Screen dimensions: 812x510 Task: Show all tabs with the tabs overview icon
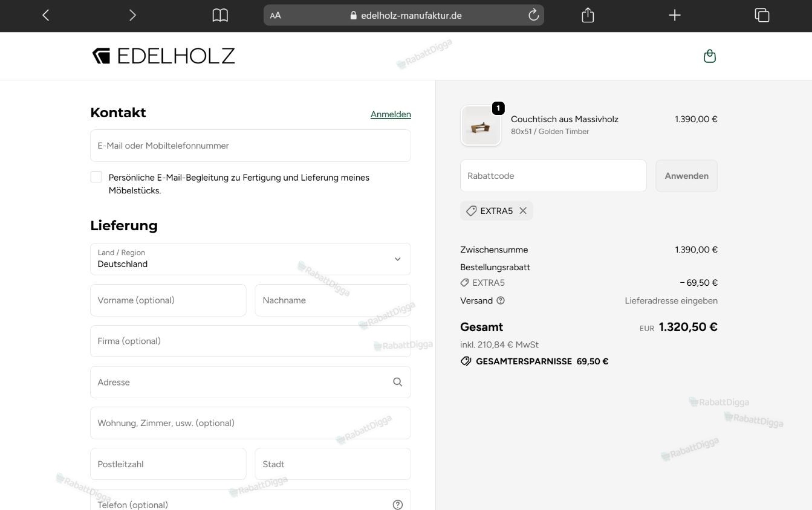pyautogui.click(x=762, y=16)
